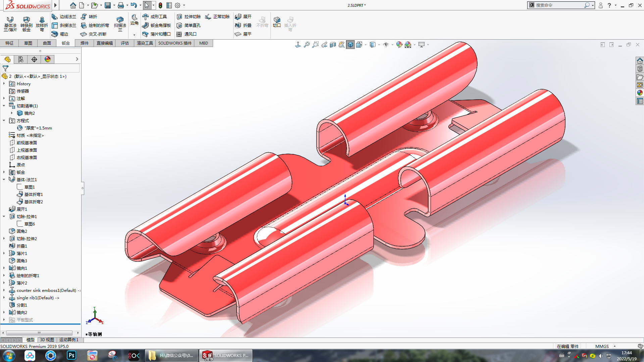644x362 pixels.
Task: Open the FeatureManager design tree tab
Action: (x=7, y=59)
